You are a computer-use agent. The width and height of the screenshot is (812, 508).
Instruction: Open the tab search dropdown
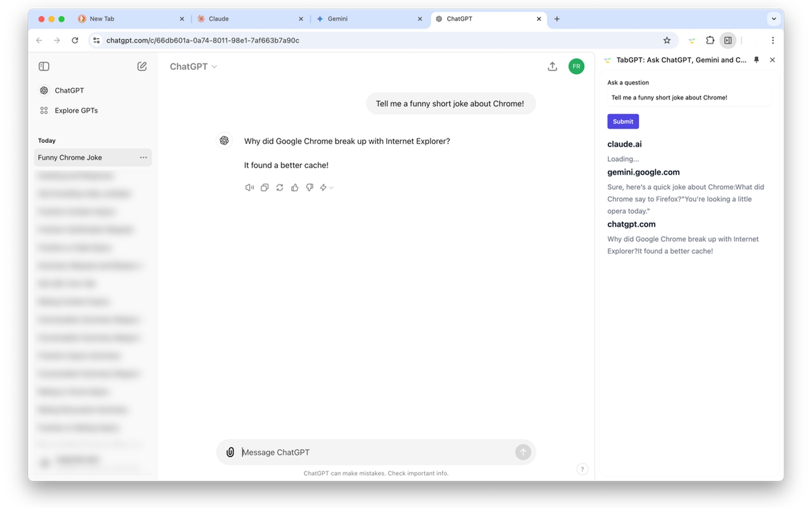click(773, 19)
